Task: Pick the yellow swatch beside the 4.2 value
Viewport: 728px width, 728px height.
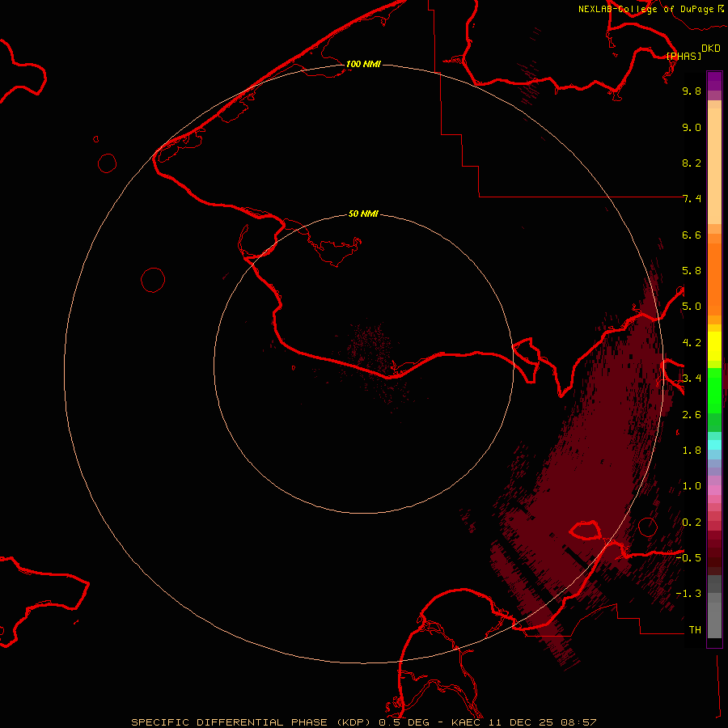Action: click(x=714, y=343)
